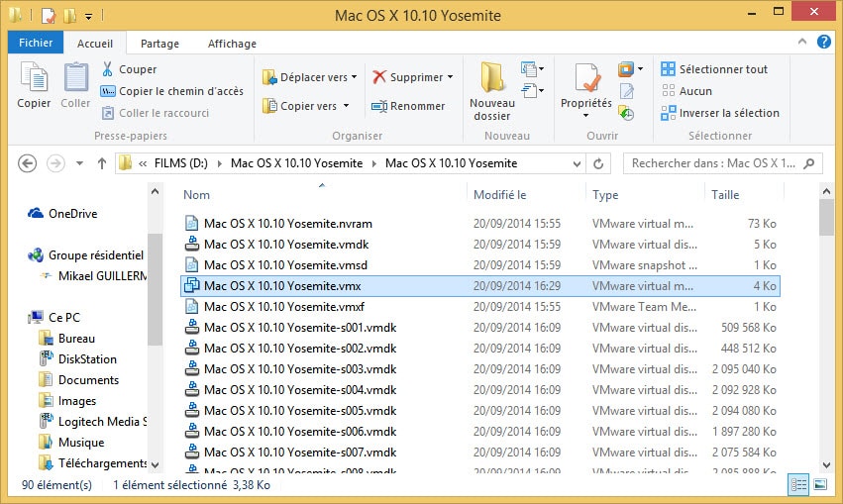Click the red Supprimer delete button
The image size is (843, 504).
tap(411, 77)
